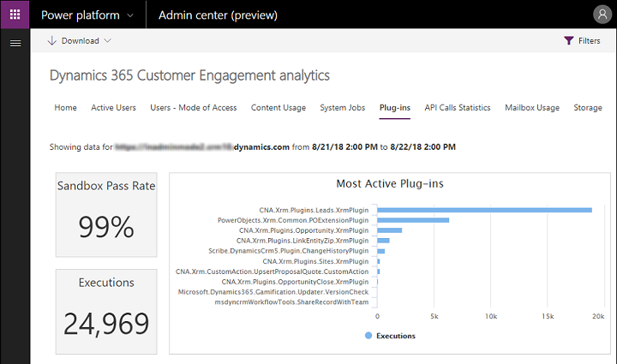Select the Users - Mode of Access tab
This screenshot has width=617, height=364.
[x=193, y=108]
